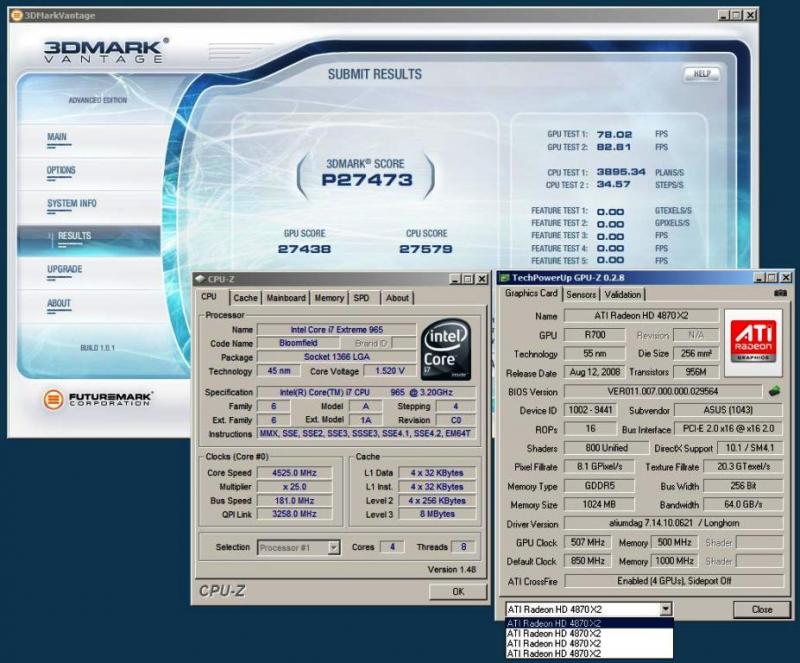Select RESULTS in 3DMark sidebar
800x663 pixels.
click(x=89, y=240)
